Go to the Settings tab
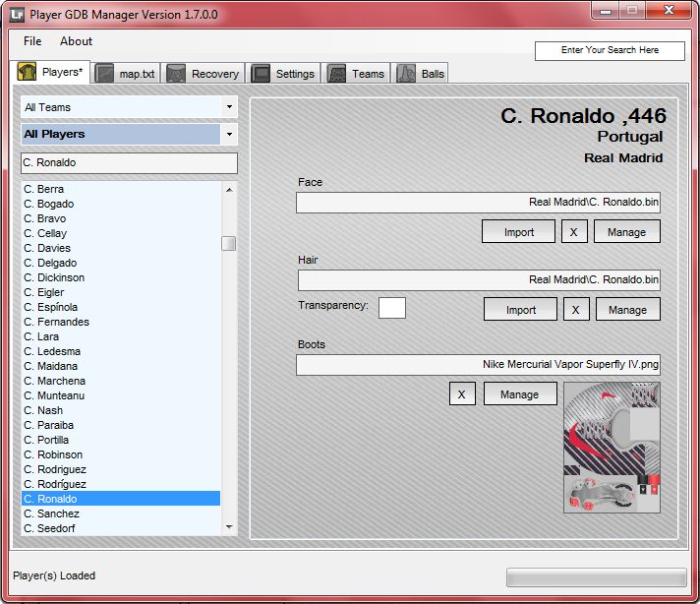The height and width of the screenshot is (604, 700). (283, 74)
